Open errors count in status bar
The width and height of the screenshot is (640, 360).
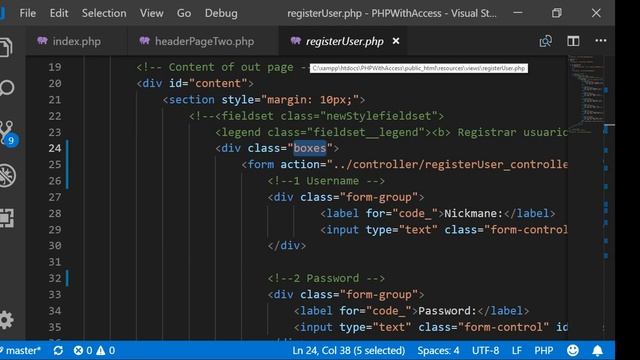[82, 350]
